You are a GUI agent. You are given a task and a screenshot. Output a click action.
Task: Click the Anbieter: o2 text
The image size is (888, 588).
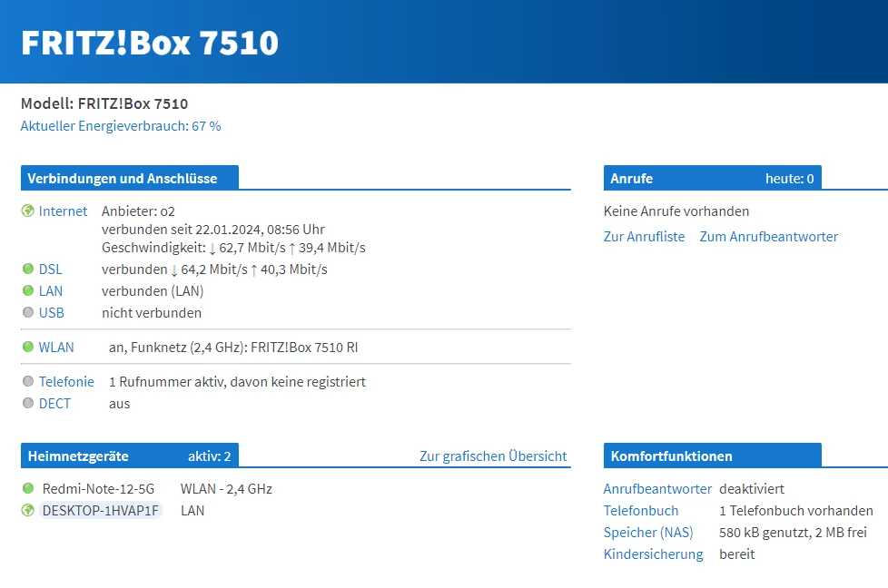coord(138,211)
